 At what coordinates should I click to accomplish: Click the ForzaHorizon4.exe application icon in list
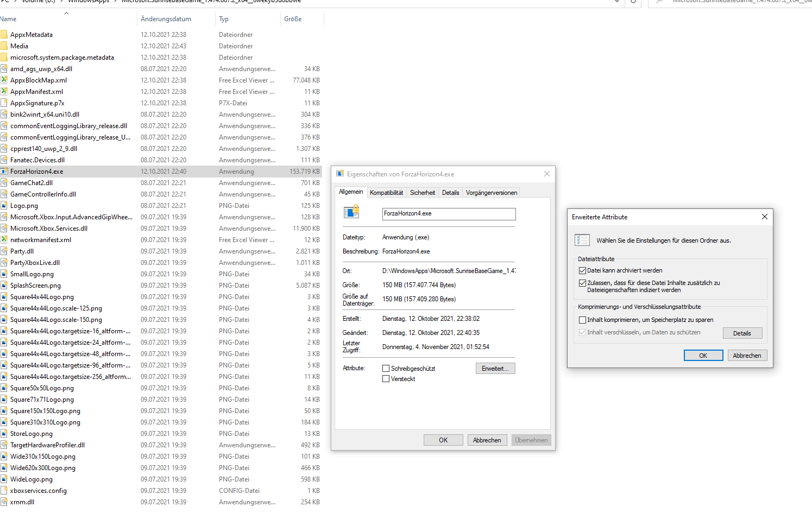click(4, 172)
